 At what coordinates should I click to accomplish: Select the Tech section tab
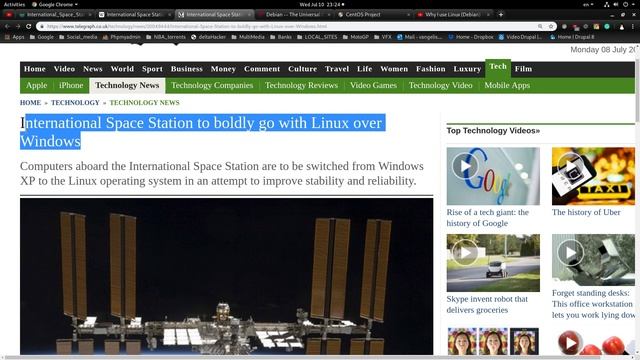[498, 67]
